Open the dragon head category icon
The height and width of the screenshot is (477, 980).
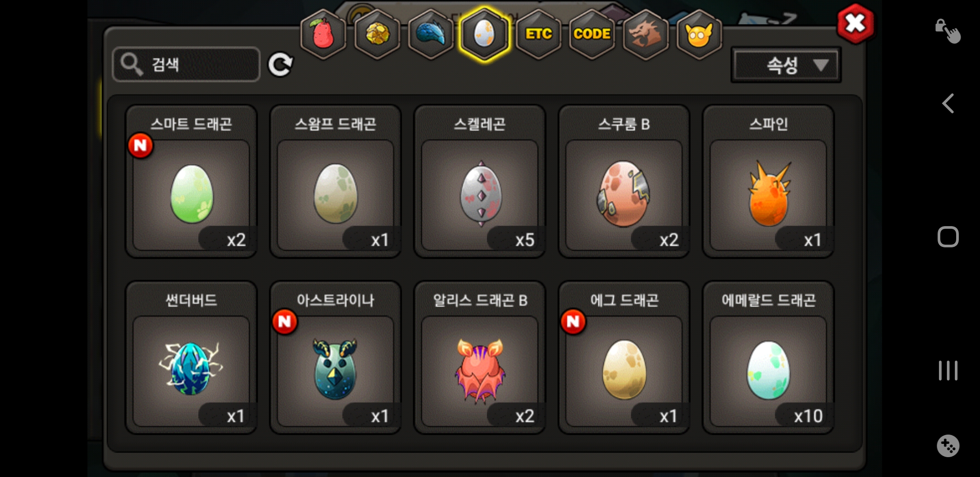(x=645, y=34)
